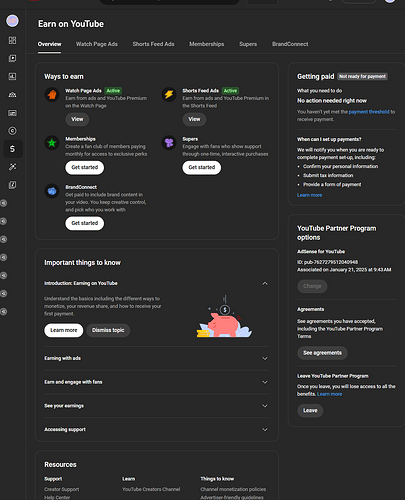The width and height of the screenshot is (405, 500).
Task: Open the Subtitles sidebar icon
Action: pos(12,113)
